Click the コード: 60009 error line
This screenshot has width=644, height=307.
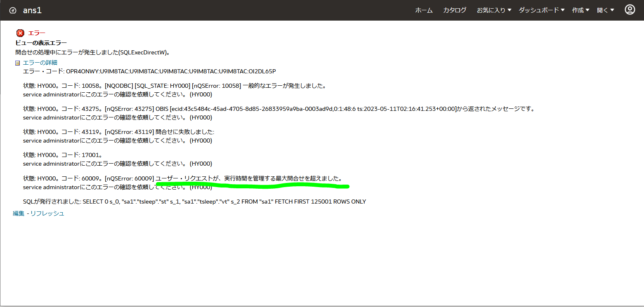pos(182,178)
